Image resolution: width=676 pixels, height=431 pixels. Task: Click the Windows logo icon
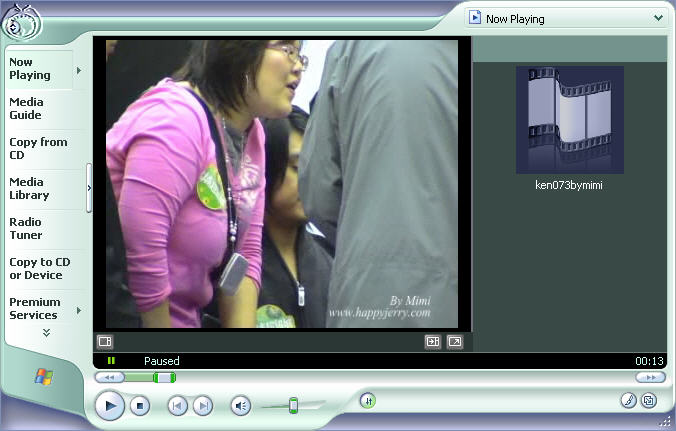[x=44, y=376]
